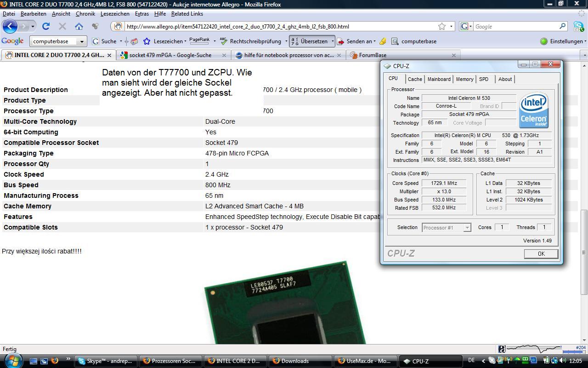The width and height of the screenshot is (588, 368).
Task: Open the Chronik menu
Action: 85,14
